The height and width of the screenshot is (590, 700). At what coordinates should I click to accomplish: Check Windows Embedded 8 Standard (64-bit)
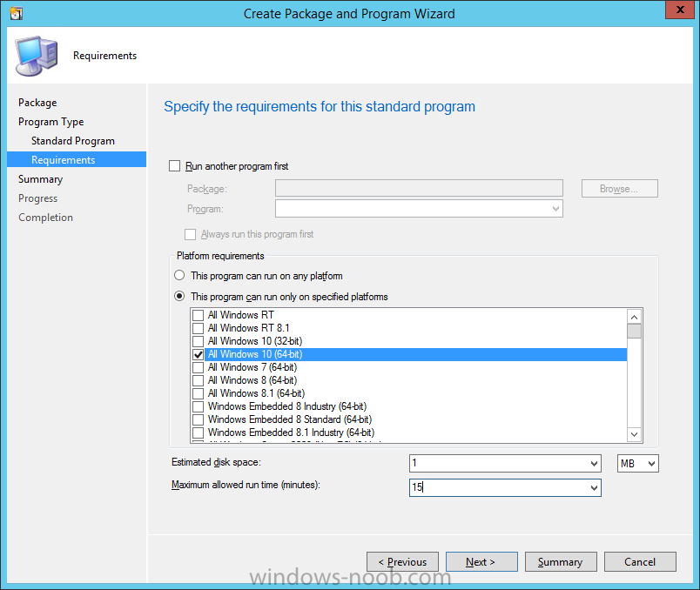click(199, 419)
